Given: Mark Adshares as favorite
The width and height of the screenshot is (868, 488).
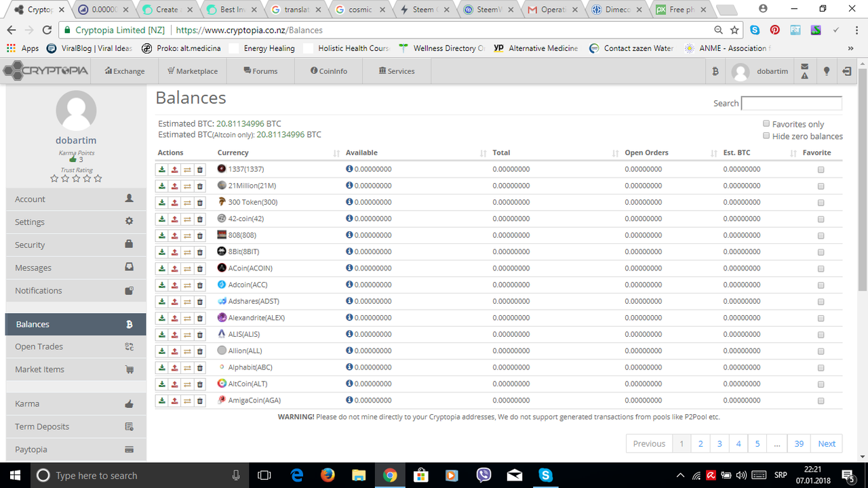Looking at the screenshot, I should (x=821, y=302).
